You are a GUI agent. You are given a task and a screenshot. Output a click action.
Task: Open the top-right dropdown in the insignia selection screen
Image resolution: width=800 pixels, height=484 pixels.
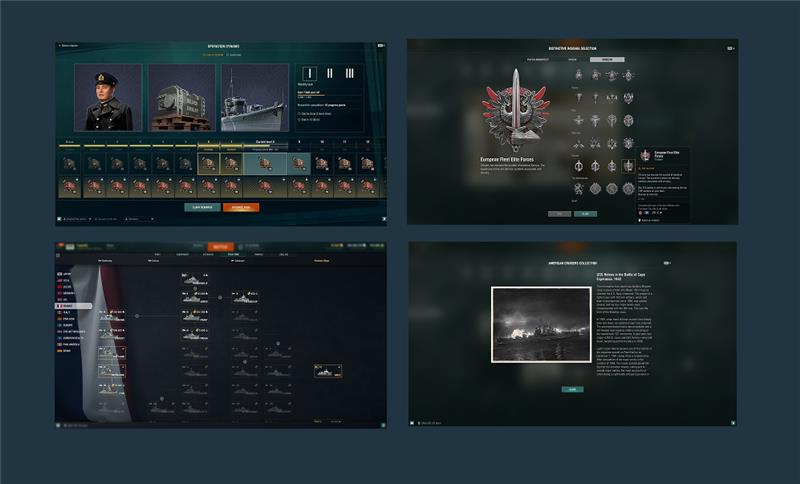pyautogui.click(x=731, y=47)
